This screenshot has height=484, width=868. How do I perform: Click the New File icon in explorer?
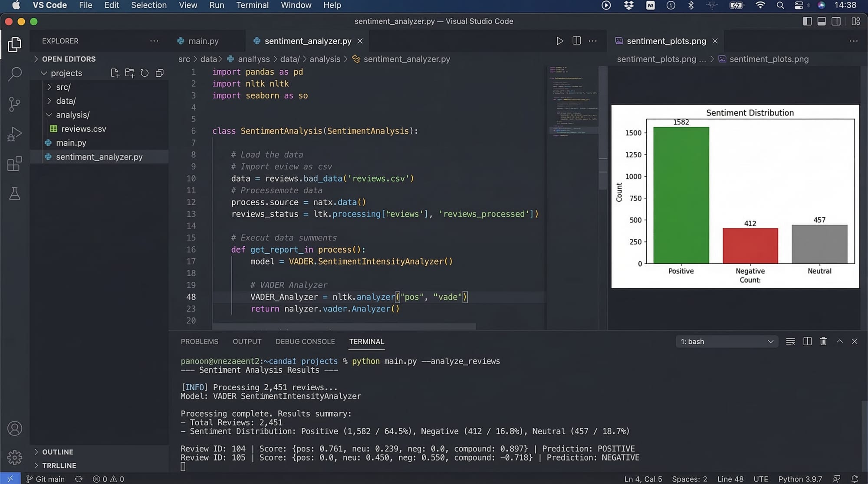115,73
